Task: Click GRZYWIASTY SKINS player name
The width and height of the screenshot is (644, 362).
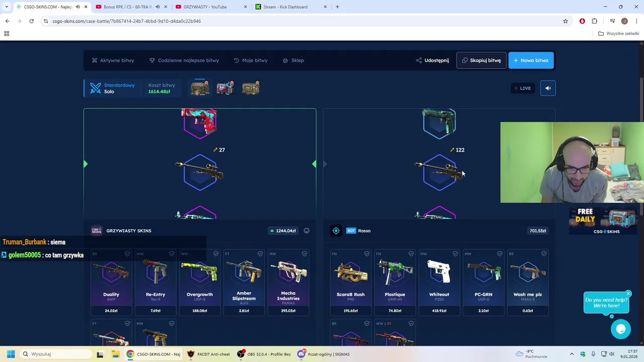Action: pyautogui.click(x=129, y=231)
